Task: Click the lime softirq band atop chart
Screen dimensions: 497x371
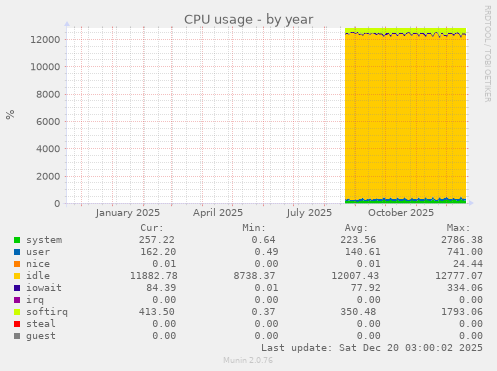Action: [x=405, y=30]
